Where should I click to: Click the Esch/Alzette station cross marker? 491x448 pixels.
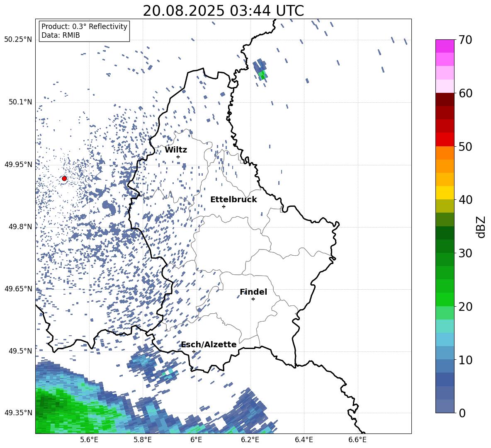tap(194, 351)
